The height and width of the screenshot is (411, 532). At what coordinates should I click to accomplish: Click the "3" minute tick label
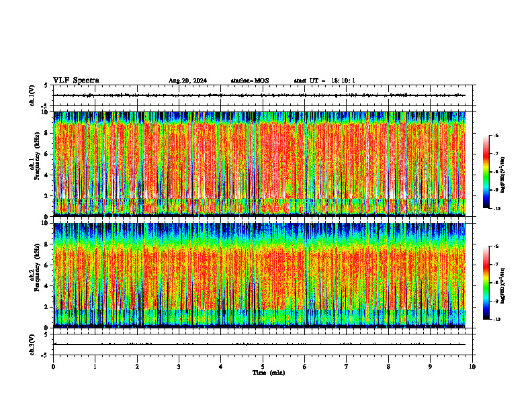pyautogui.click(x=179, y=367)
